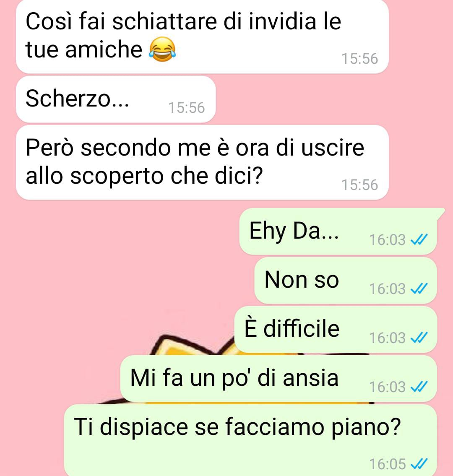Tap the read checkmarks on "Ehy Da..."
This screenshot has height=476, width=453.
point(419,239)
